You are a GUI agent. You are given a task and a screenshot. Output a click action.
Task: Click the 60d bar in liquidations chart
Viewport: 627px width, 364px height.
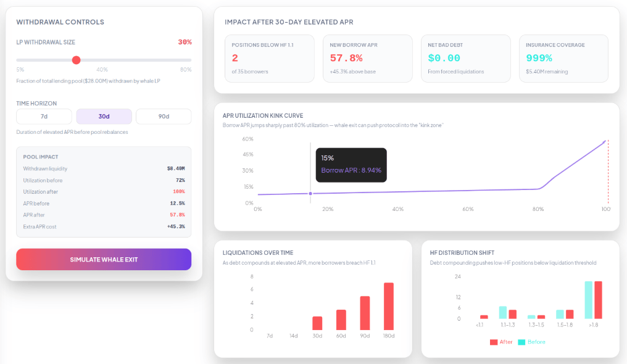[x=341, y=320]
